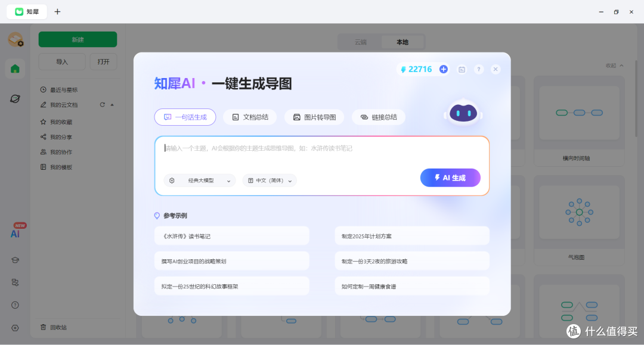Add credits with the blue plus icon
This screenshot has height=345, width=644.
pyautogui.click(x=443, y=69)
